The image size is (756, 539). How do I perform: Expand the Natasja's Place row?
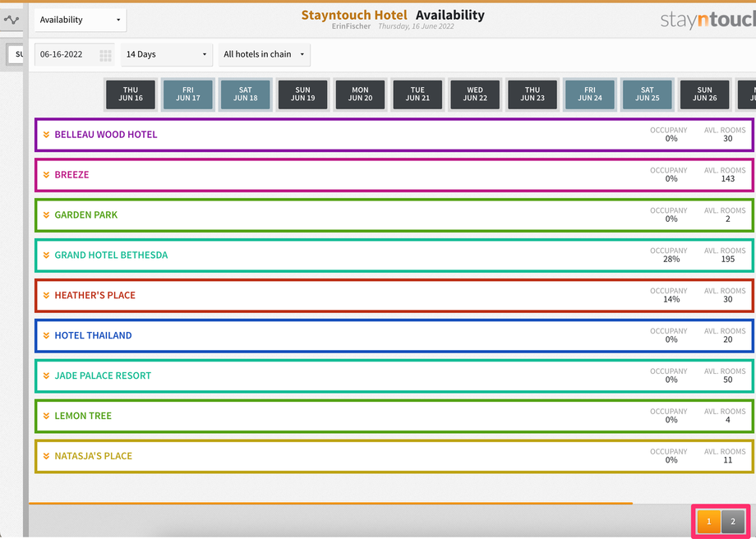click(46, 456)
